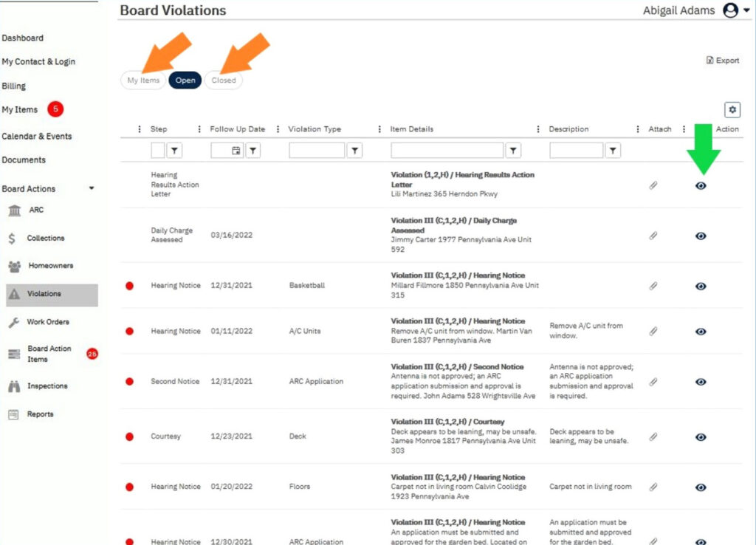The width and height of the screenshot is (756, 545).
Task: Click the Courtesy row red status dot
Action: click(x=129, y=437)
